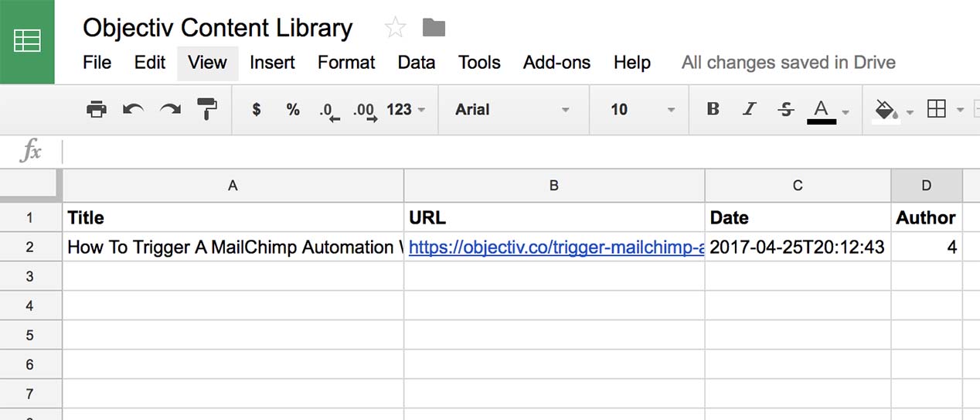The height and width of the screenshot is (420, 980).
Task: Open the font size 10 dropdown
Action: coord(641,110)
